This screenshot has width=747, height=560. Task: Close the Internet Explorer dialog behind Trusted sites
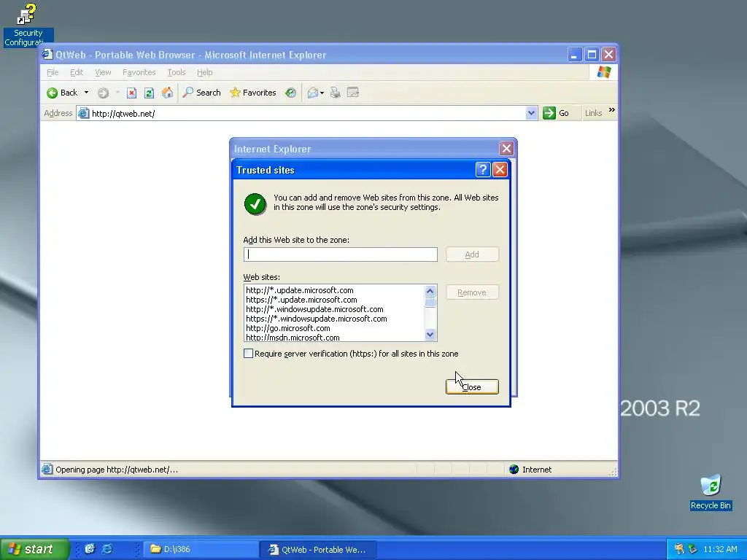coord(506,149)
